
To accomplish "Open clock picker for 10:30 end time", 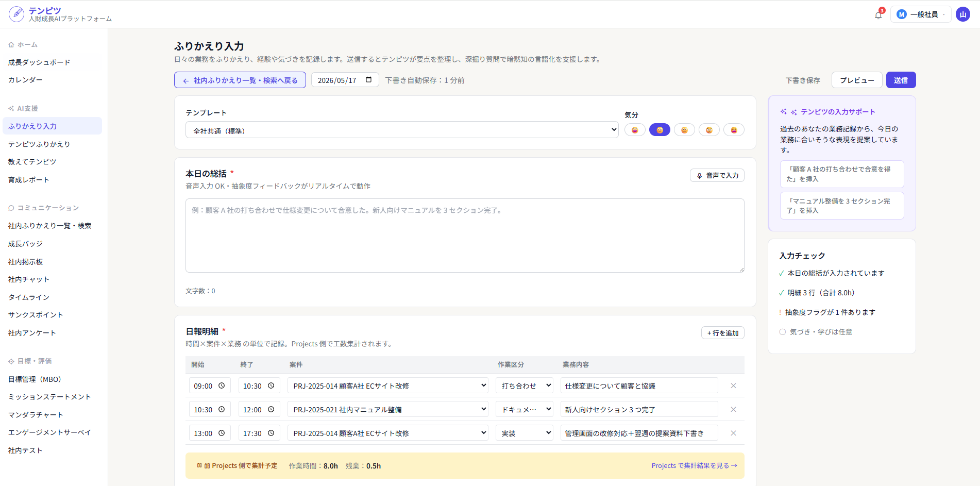I will [271, 386].
